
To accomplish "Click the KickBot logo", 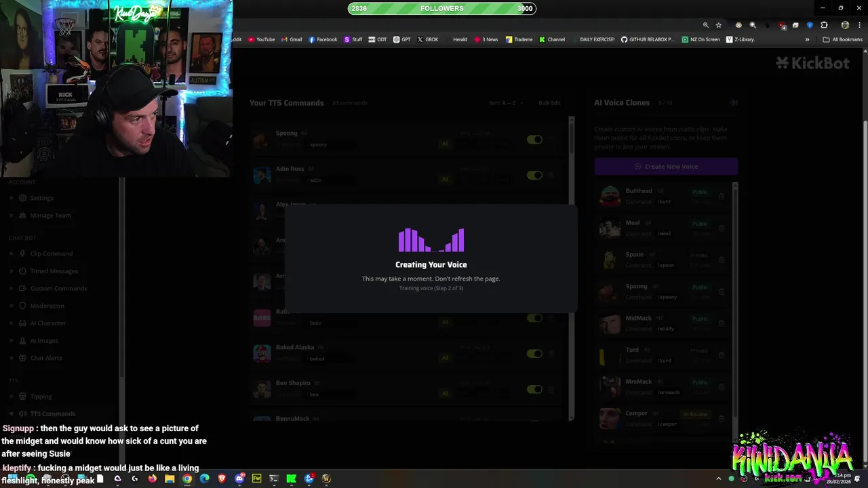I will tap(812, 63).
